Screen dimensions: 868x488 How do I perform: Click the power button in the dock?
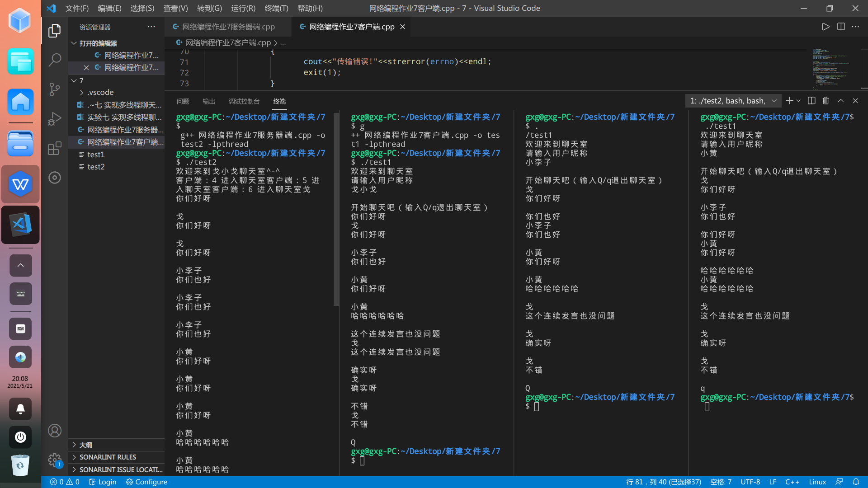coord(20,437)
